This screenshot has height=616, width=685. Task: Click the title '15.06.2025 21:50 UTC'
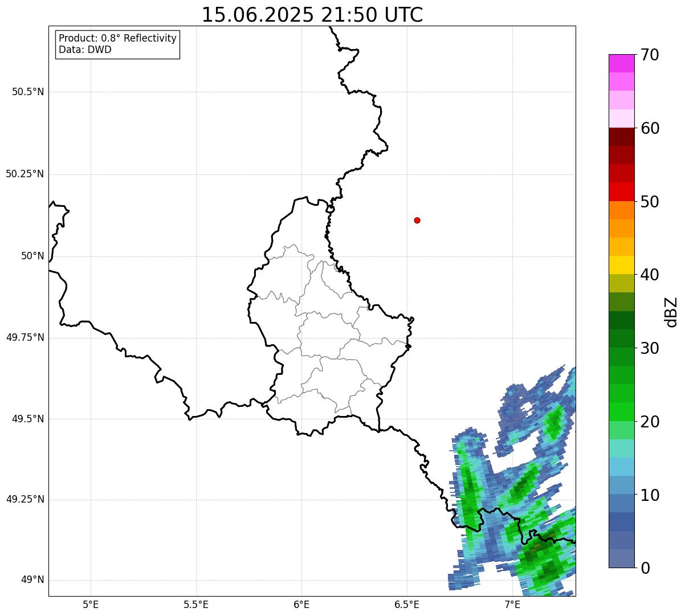coord(312,15)
